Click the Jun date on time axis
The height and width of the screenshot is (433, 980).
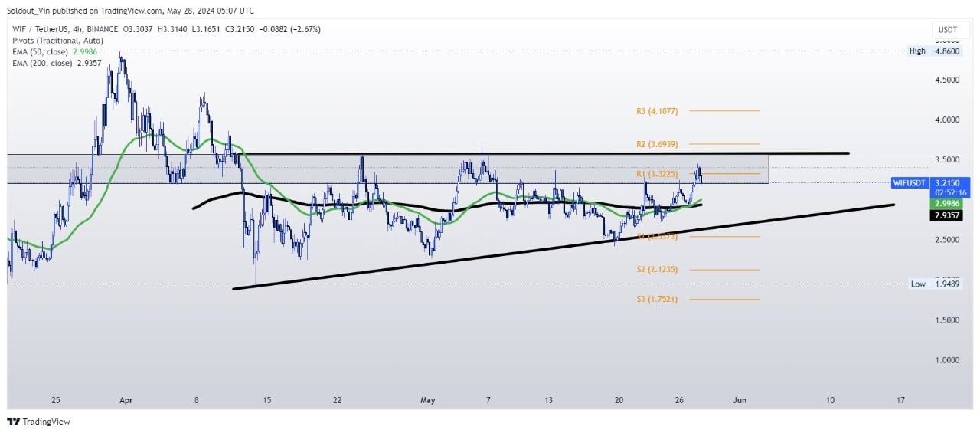[739, 399]
